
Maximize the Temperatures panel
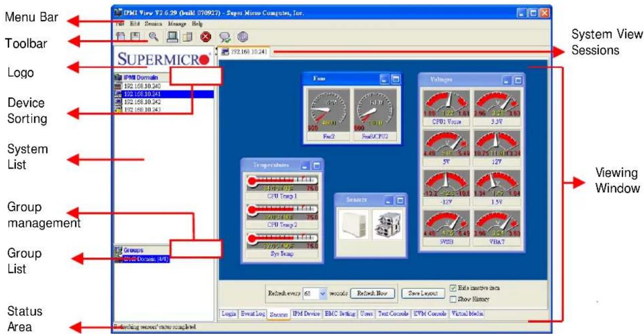317,165
